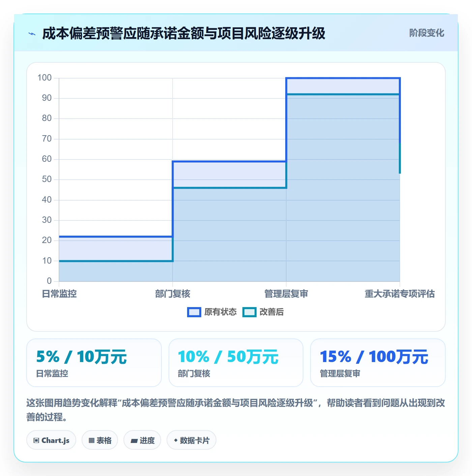The width and height of the screenshot is (472, 476).
Task: Click the grid icon in the 表格 chip
Action: [x=91, y=441]
